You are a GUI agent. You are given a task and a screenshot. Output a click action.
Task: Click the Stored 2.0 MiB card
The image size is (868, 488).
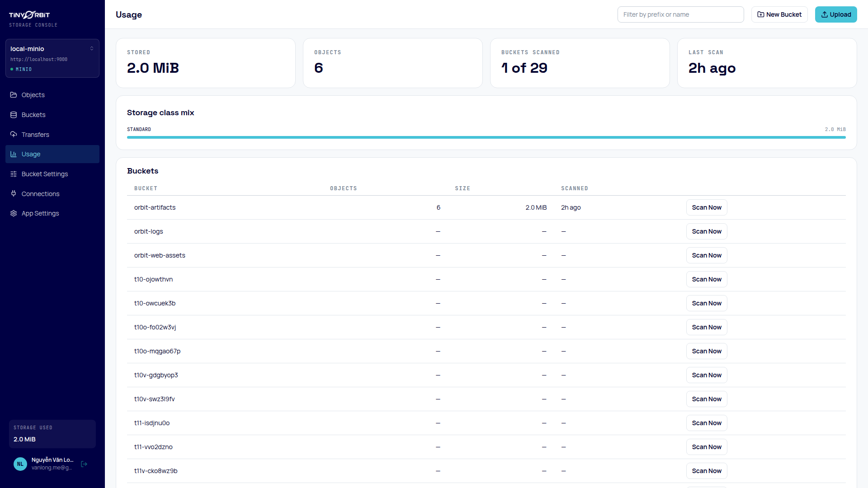pos(206,63)
